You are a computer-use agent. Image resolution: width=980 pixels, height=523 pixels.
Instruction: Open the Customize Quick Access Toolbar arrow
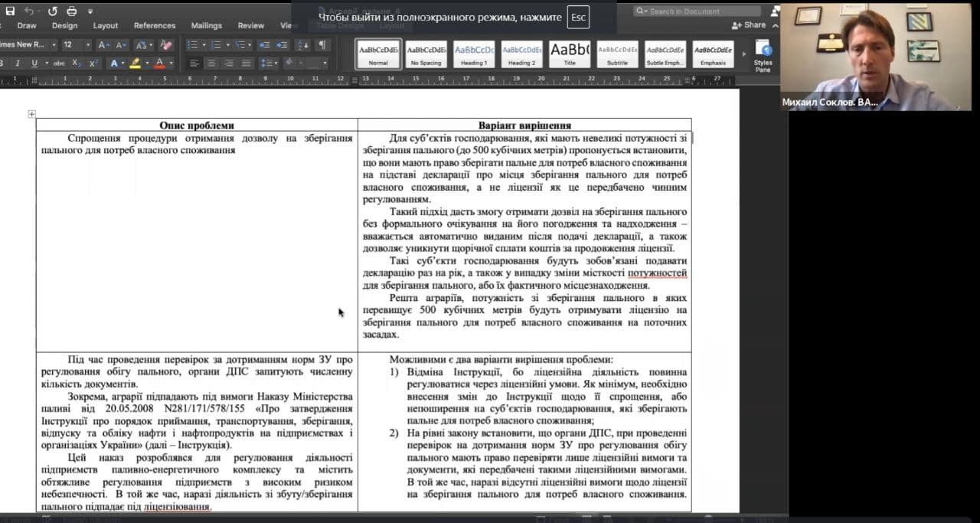point(90,11)
